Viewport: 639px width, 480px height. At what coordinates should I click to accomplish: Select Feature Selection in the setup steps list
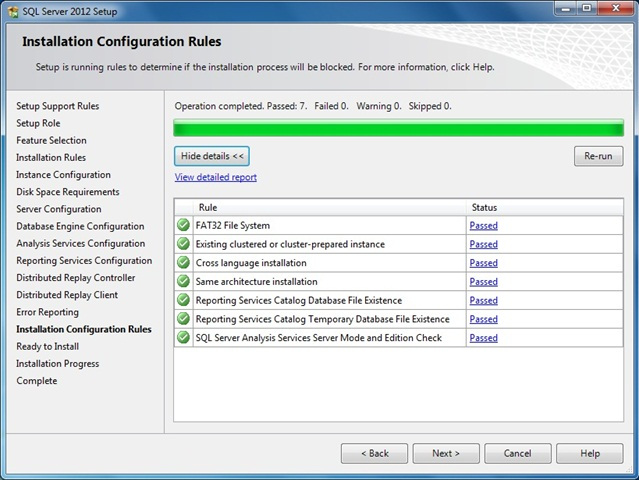pos(51,140)
